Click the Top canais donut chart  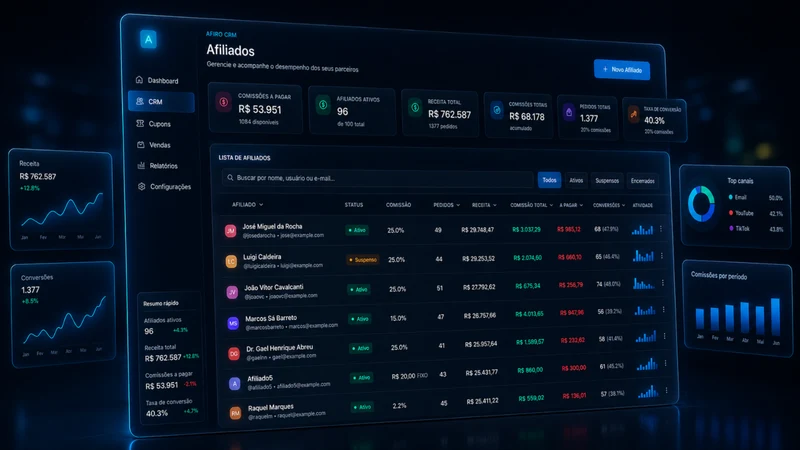point(701,204)
